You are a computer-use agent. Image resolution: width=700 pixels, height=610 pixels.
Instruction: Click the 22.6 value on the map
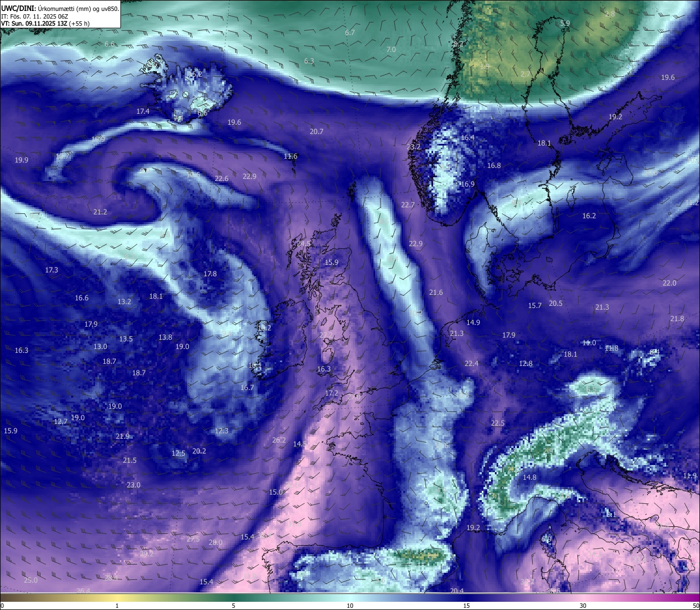coord(221,179)
